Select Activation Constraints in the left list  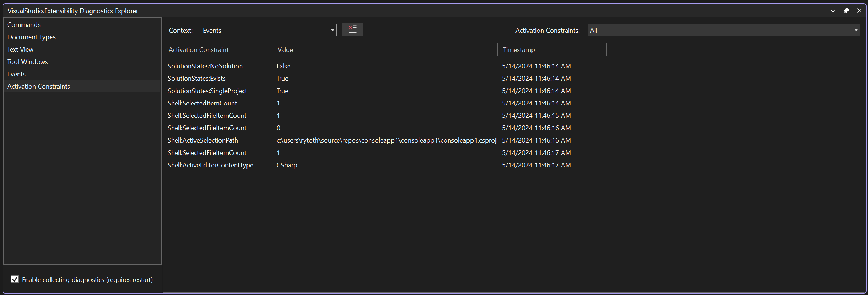pos(83,87)
